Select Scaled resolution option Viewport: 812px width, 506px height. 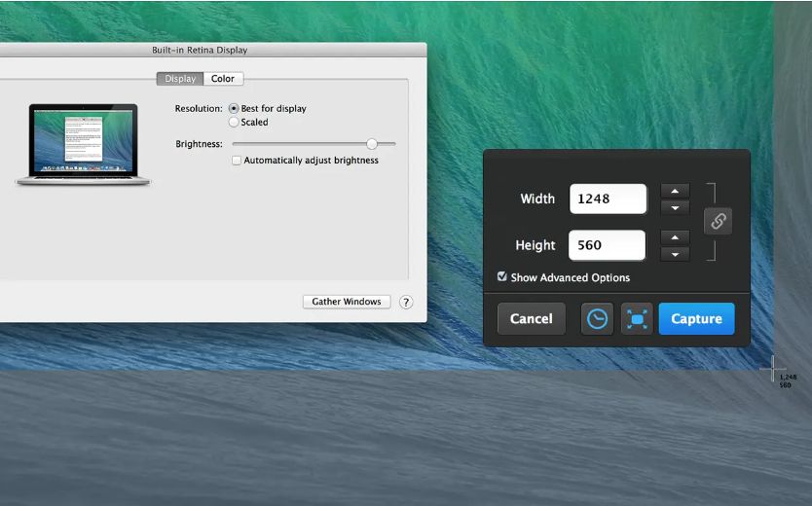pyautogui.click(x=234, y=122)
